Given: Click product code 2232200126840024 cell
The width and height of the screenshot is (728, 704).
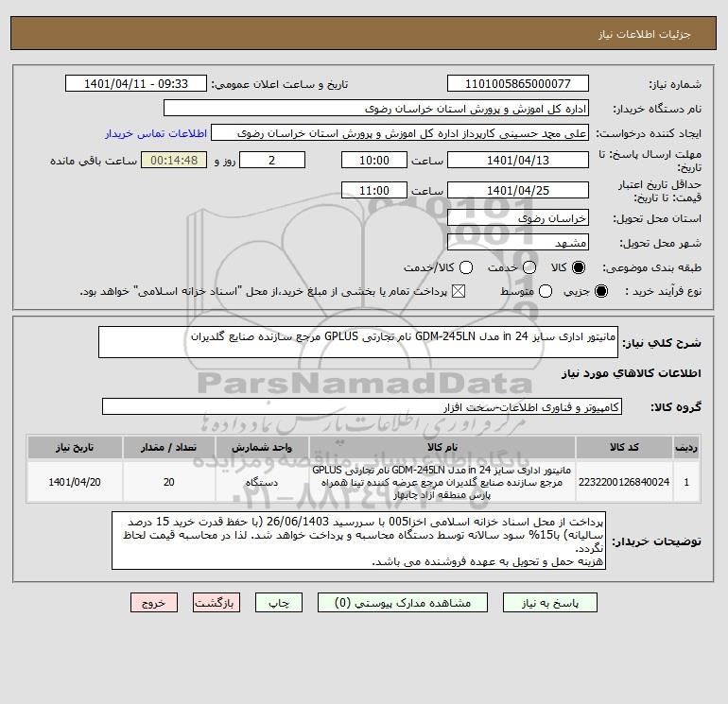Looking at the screenshot, I should [x=624, y=482].
